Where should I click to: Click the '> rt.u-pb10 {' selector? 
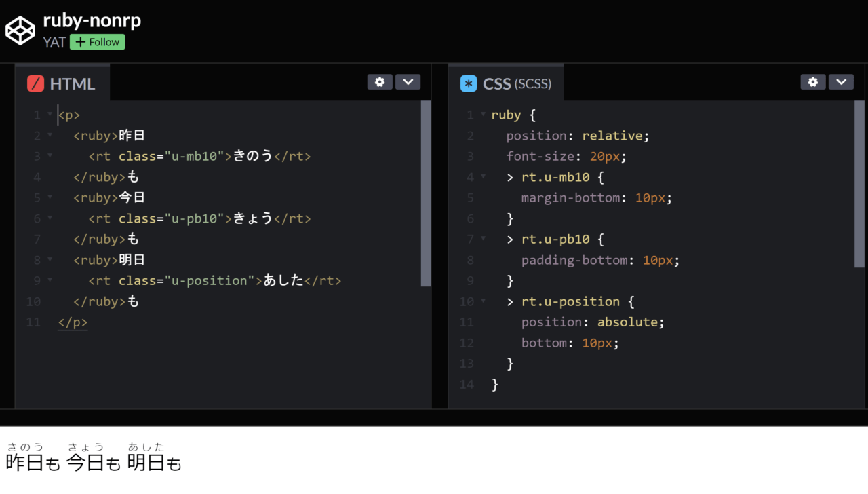coord(555,239)
